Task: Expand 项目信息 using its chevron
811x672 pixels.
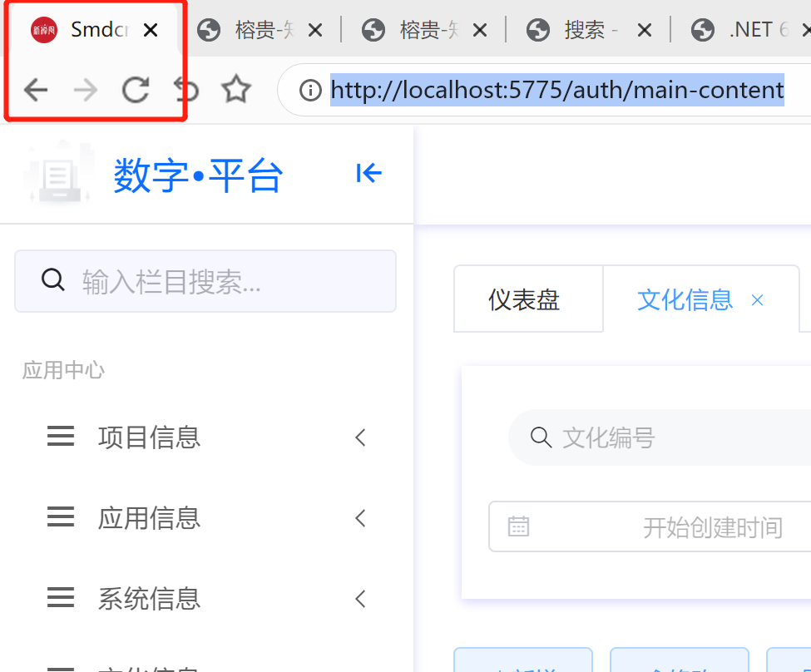Action: [x=360, y=437]
